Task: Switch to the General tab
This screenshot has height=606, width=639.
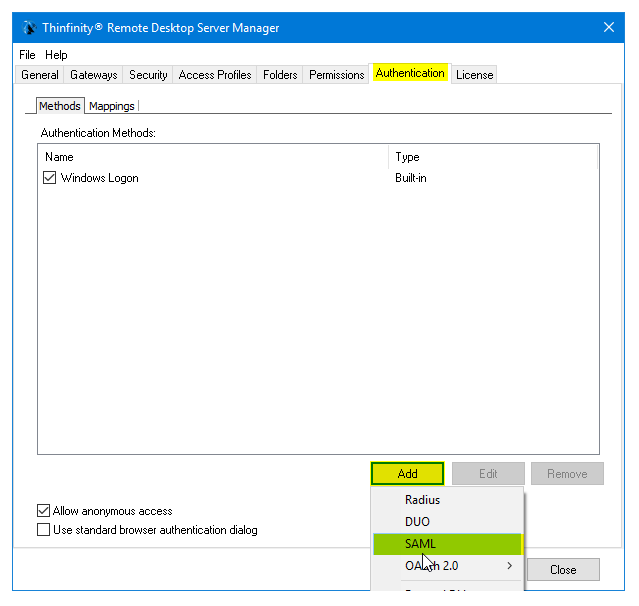Action: [x=40, y=75]
